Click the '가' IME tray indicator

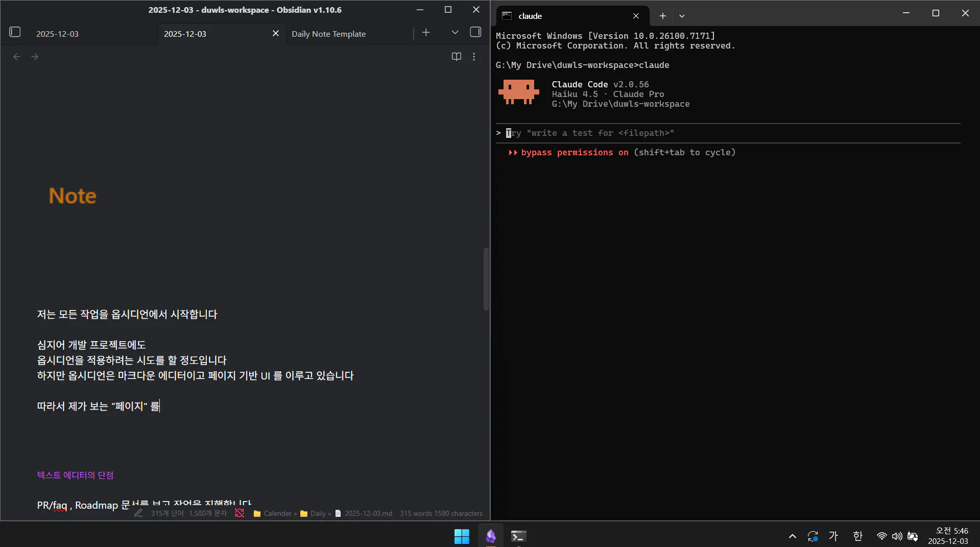833,536
